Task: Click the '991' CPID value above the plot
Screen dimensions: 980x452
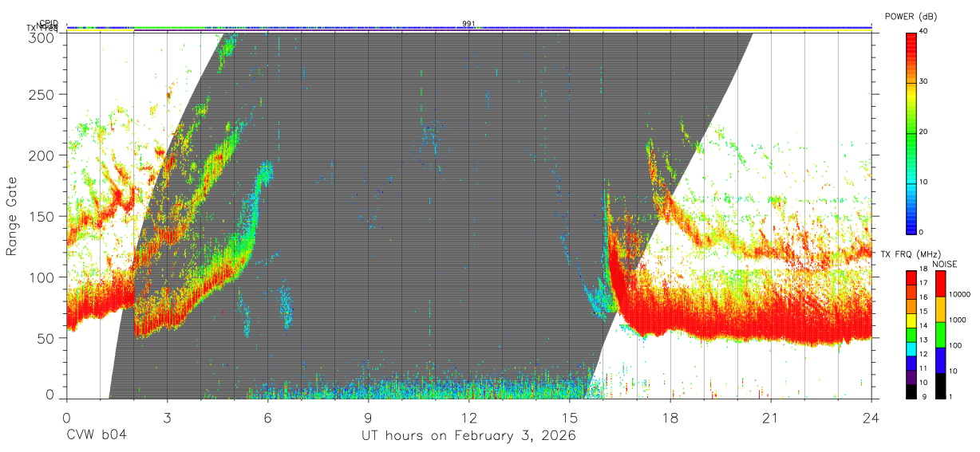Action: (468, 24)
